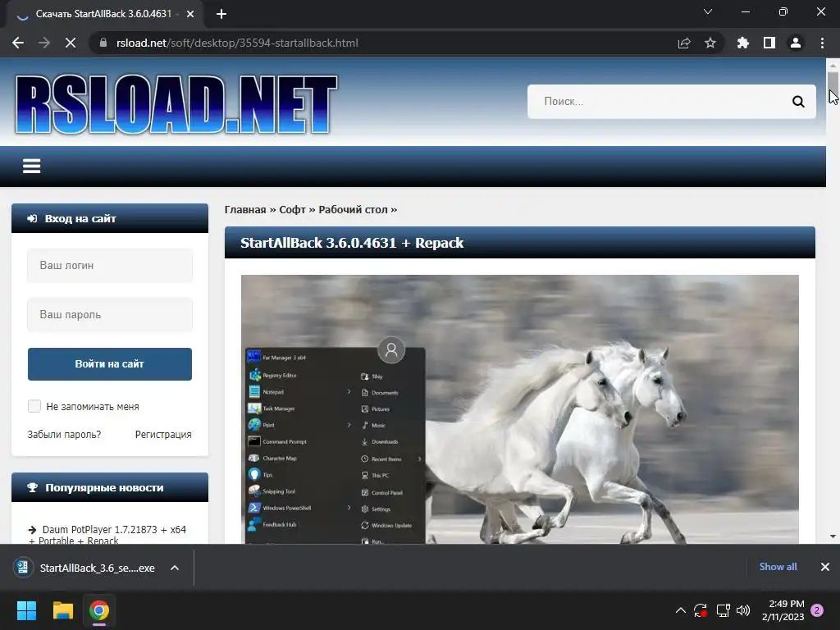The width and height of the screenshot is (840, 630).
Task: Click the Вход на сайт panel header
Action: click(x=110, y=218)
